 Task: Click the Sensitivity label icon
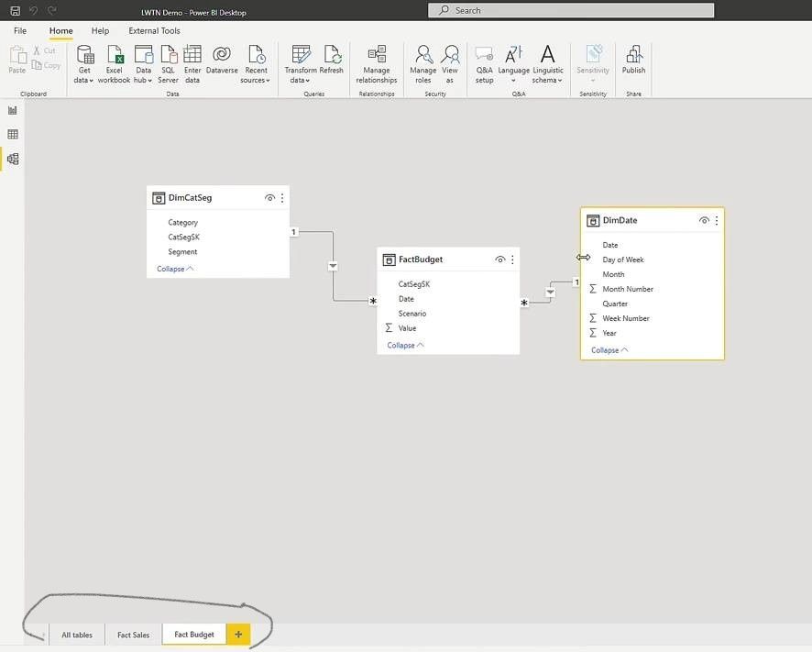(x=594, y=53)
